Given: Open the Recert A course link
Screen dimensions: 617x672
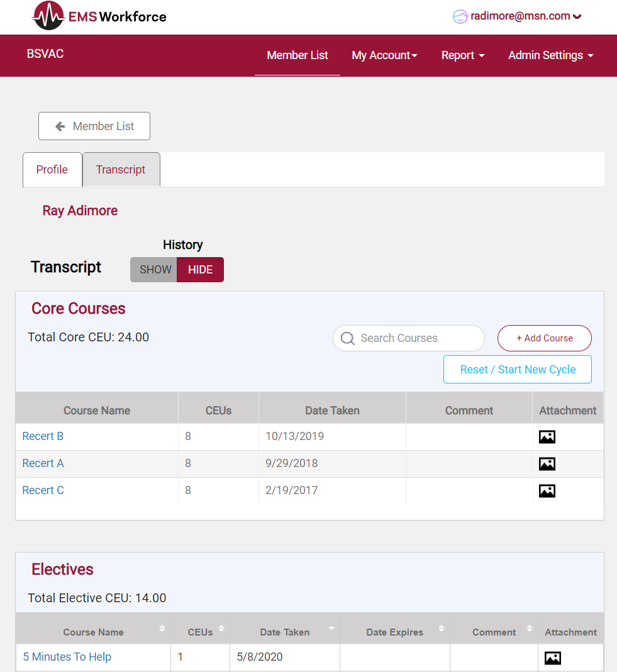Looking at the screenshot, I should [43, 463].
